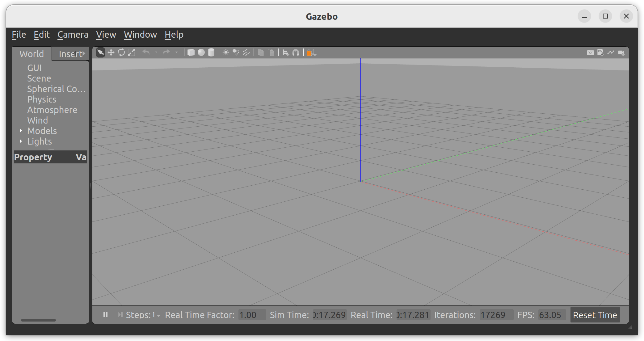Minimize the Gazebo window

[x=584, y=16]
